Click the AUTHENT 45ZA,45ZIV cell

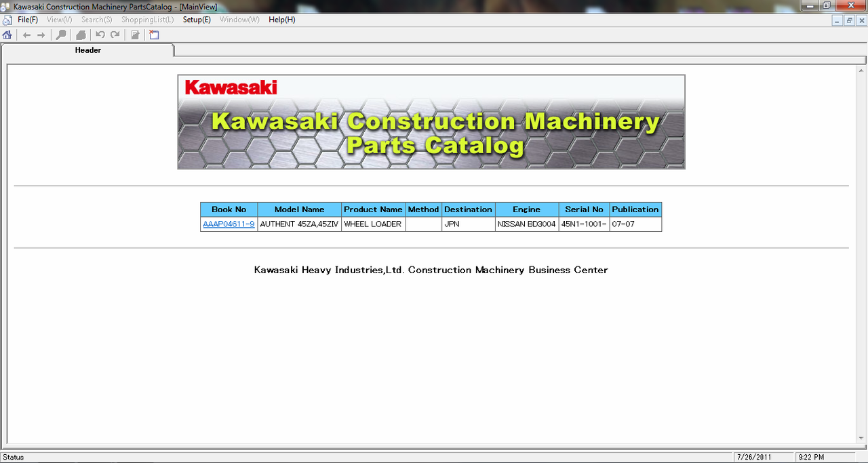pyautogui.click(x=299, y=224)
